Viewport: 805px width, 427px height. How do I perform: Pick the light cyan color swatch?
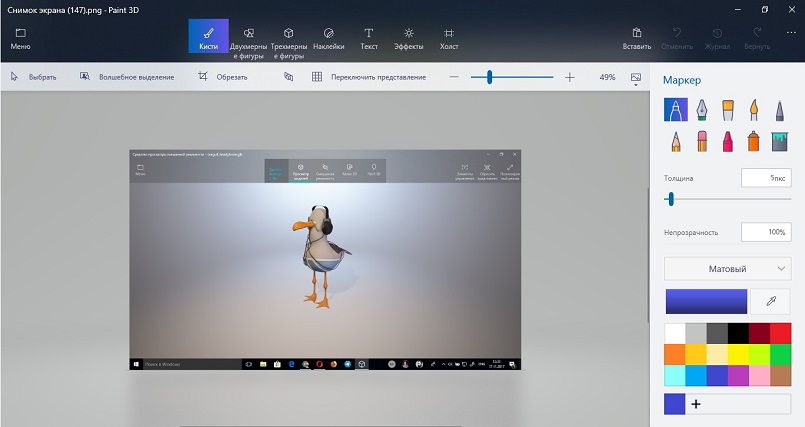(675, 375)
